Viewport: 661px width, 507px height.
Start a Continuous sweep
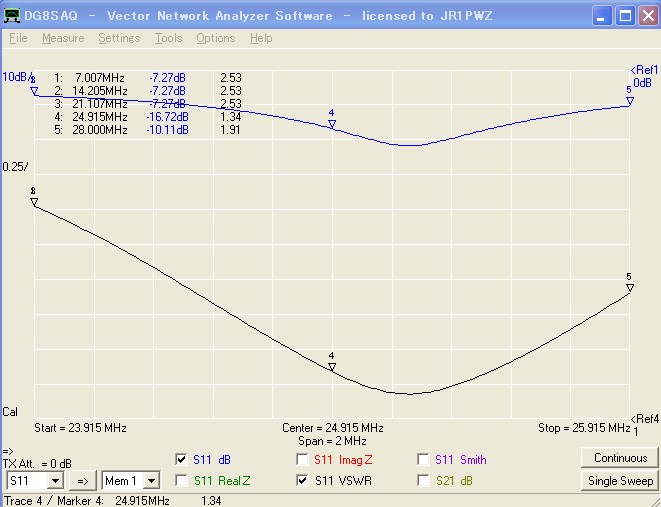[x=620, y=458]
